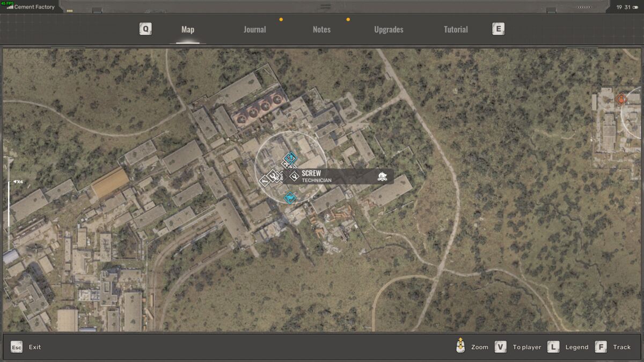The image size is (644, 362).
Task: Click the signal strength bars icon
Action: pos(10,7)
